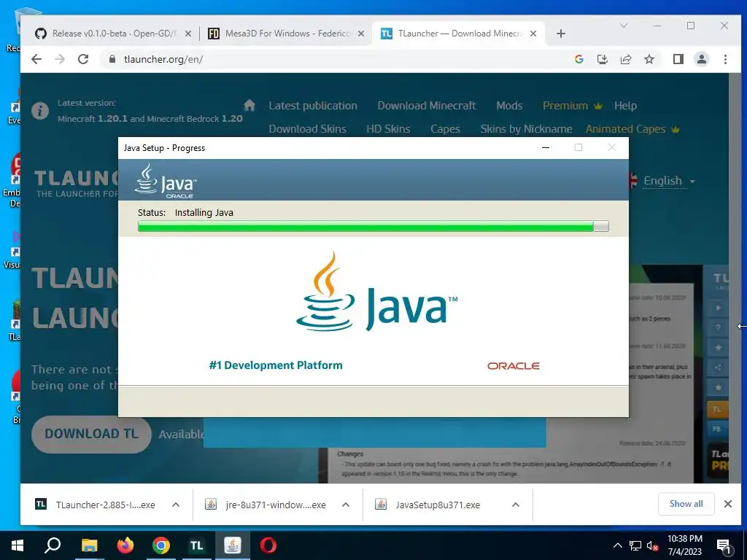Switch to the Release v0.1.0-beta Open-GD tab
Image resolution: width=747 pixels, height=560 pixels.
[113, 34]
